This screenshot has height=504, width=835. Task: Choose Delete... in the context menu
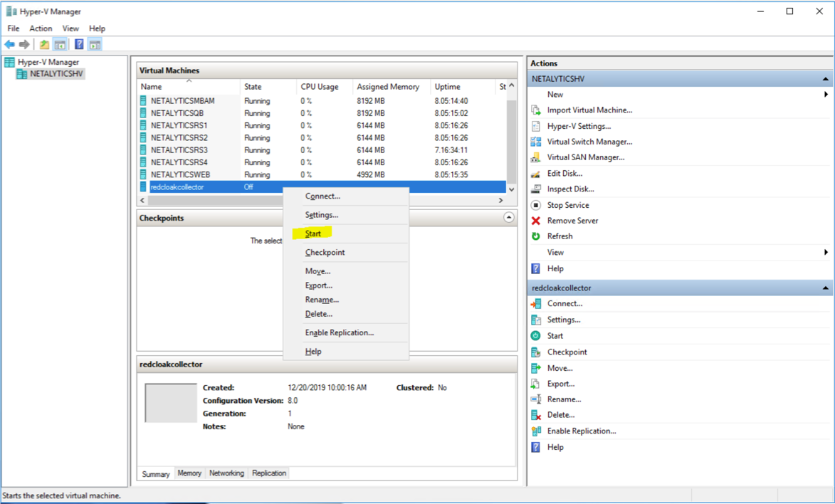[x=346, y=314]
